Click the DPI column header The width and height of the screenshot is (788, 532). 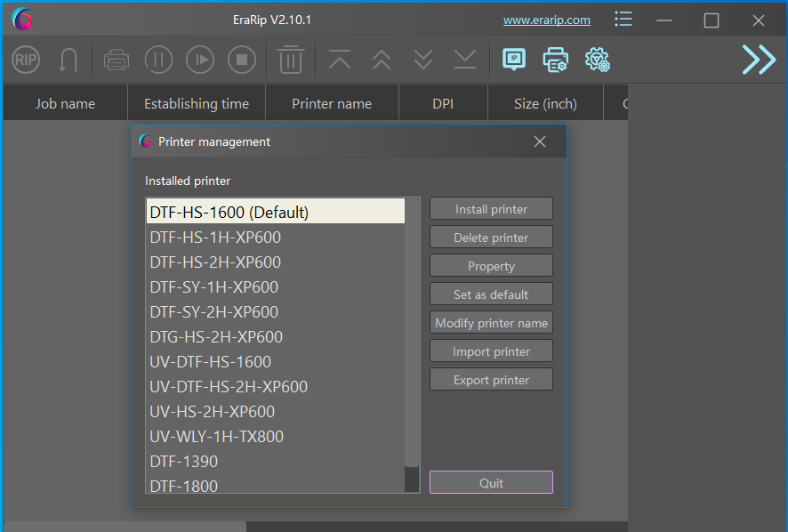coord(443,103)
